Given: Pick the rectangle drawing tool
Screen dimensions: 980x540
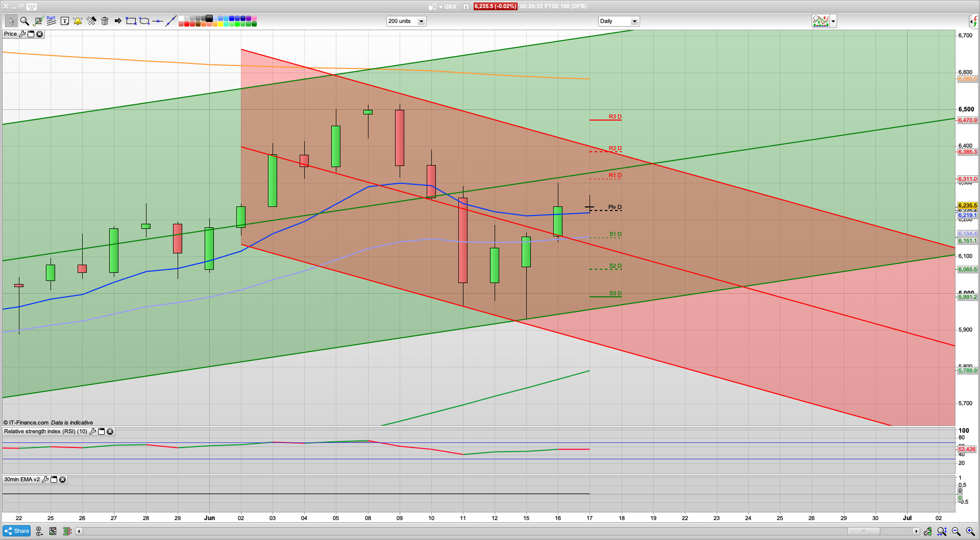Looking at the screenshot, I should tap(131, 21).
